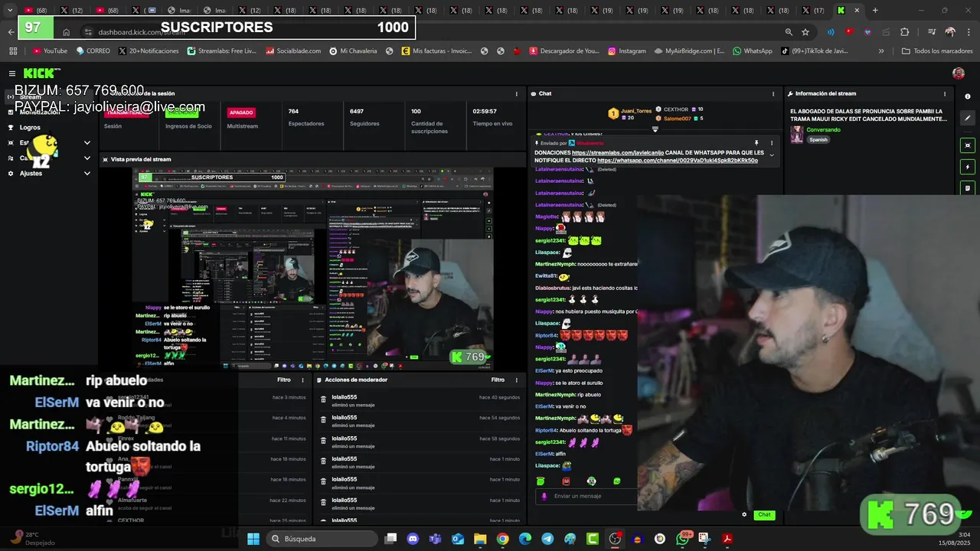The height and width of the screenshot is (551, 980).
Task: Open the streamlabs.com donation link
Action: (618, 152)
